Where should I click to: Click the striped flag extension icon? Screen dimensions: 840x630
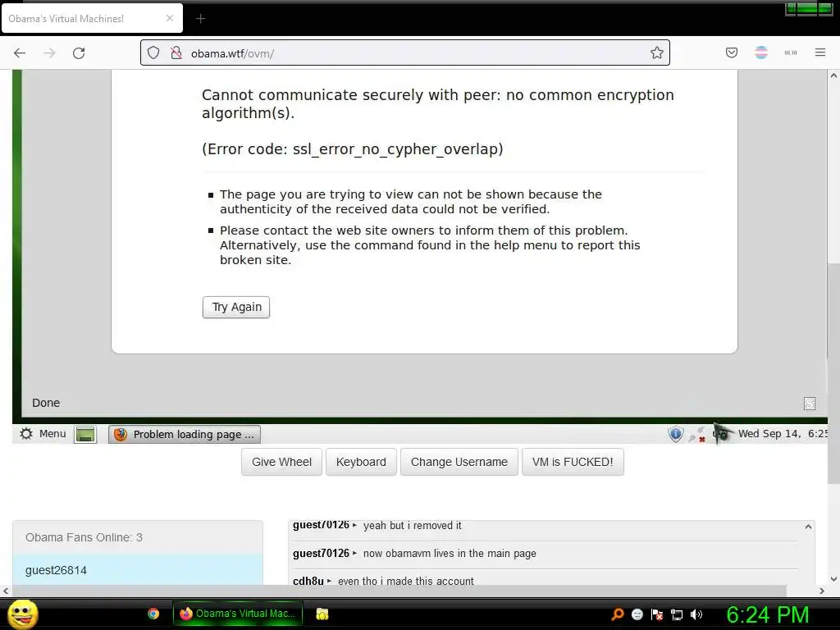tap(761, 52)
